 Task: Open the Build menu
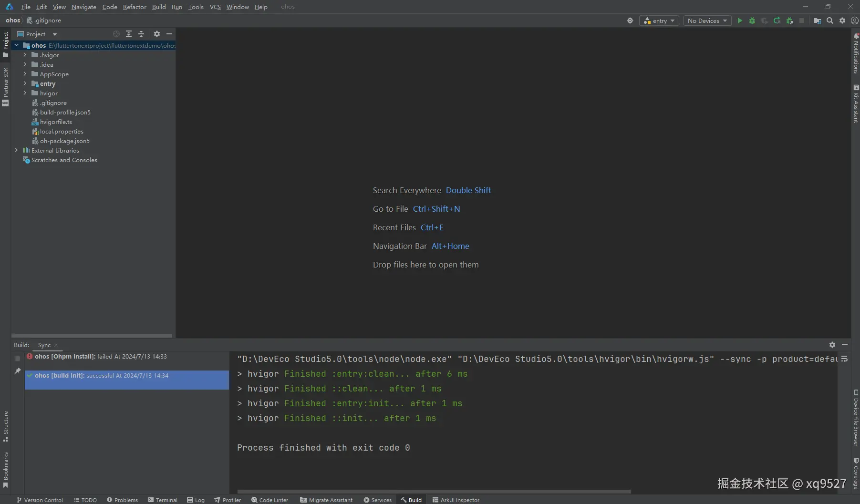(x=159, y=7)
